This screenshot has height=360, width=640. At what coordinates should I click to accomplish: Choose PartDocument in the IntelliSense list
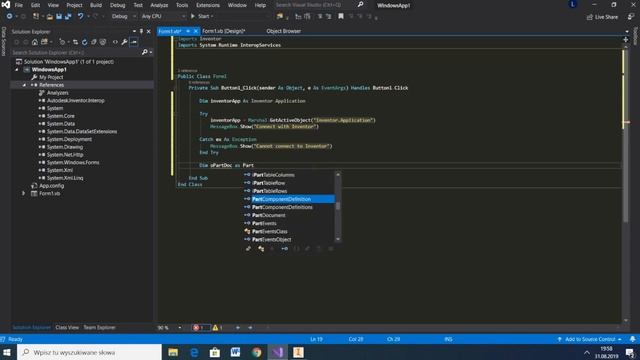tap(269, 216)
